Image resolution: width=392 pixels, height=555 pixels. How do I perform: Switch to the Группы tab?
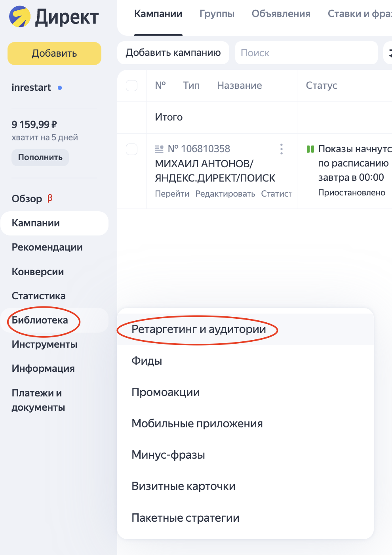point(217,14)
